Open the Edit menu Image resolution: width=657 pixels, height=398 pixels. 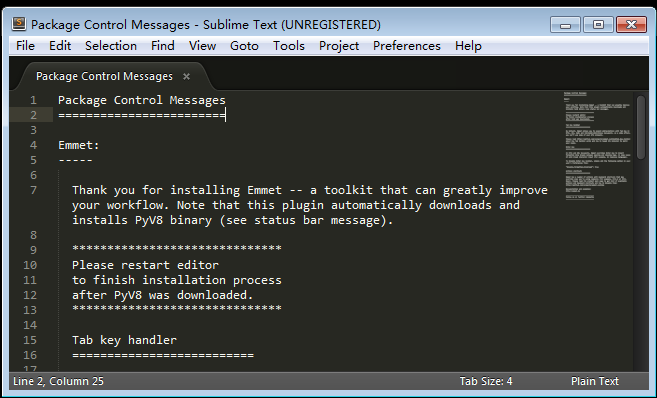tap(60, 46)
